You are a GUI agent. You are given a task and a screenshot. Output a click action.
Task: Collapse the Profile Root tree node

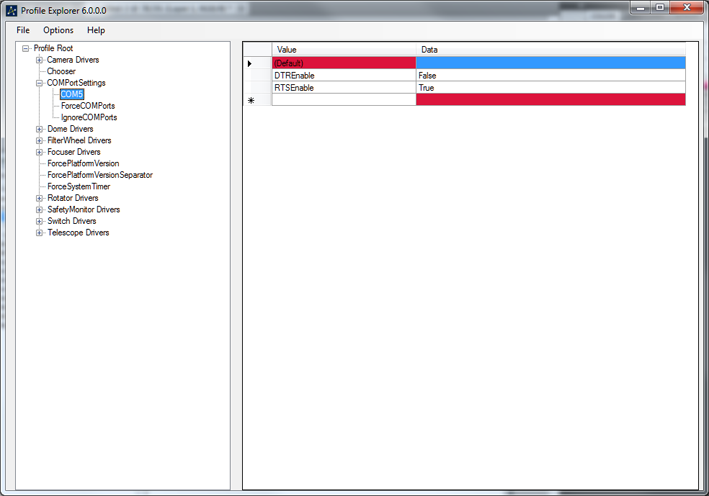[x=26, y=48]
